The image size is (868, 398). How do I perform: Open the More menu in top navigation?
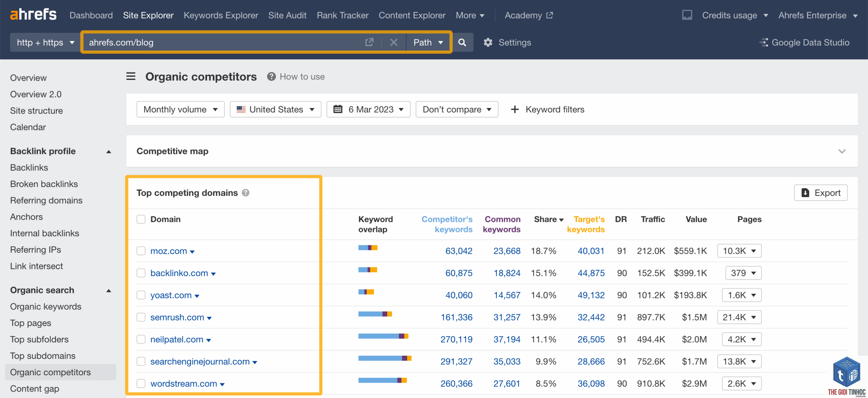[x=470, y=15]
